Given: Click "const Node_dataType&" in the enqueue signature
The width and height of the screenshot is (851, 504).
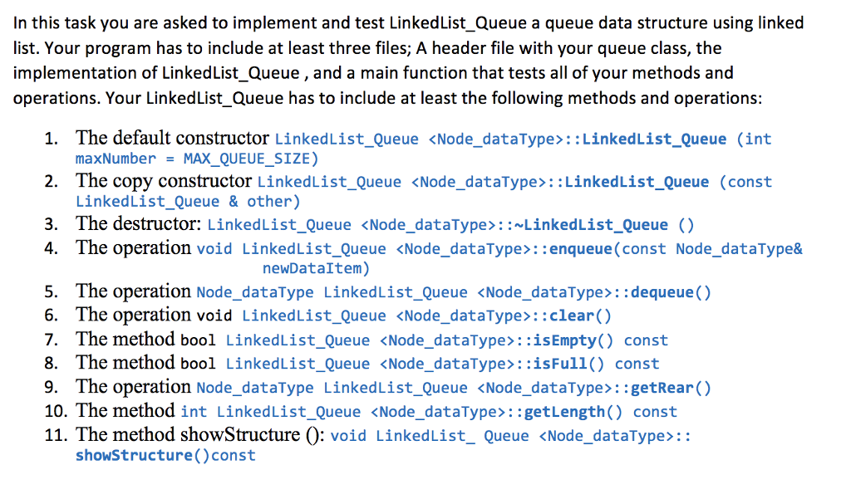Looking at the screenshot, I should (x=711, y=249).
